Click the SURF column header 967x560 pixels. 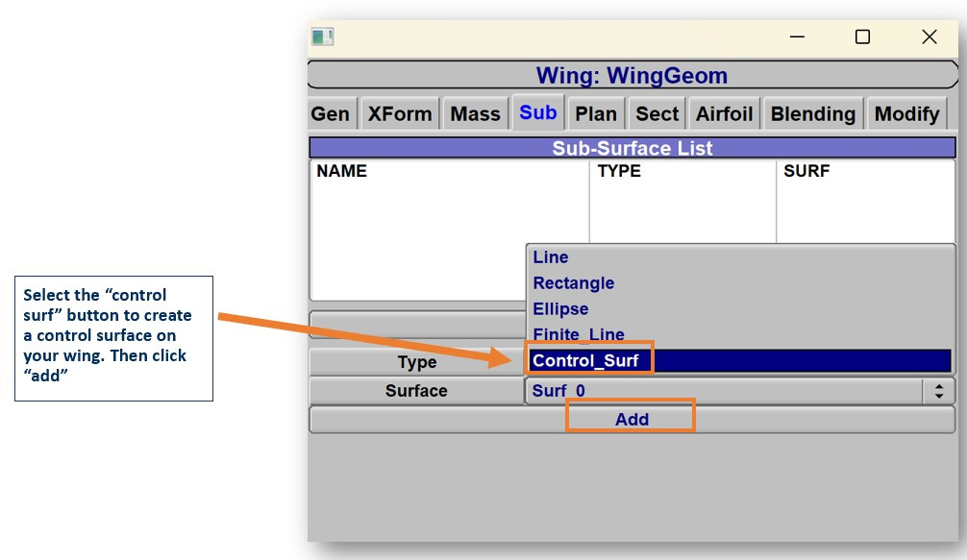coord(806,172)
